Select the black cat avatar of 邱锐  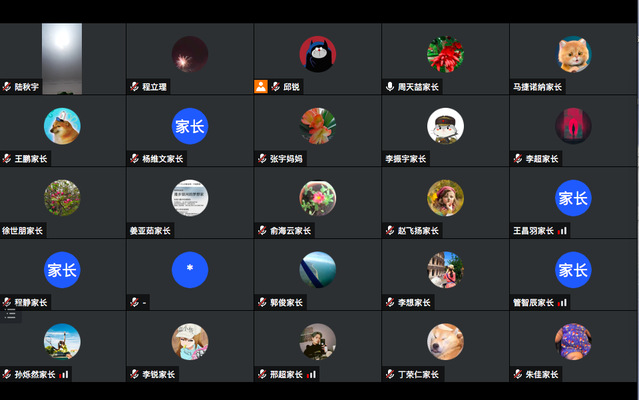pyautogui.click(x=317, y=54)
